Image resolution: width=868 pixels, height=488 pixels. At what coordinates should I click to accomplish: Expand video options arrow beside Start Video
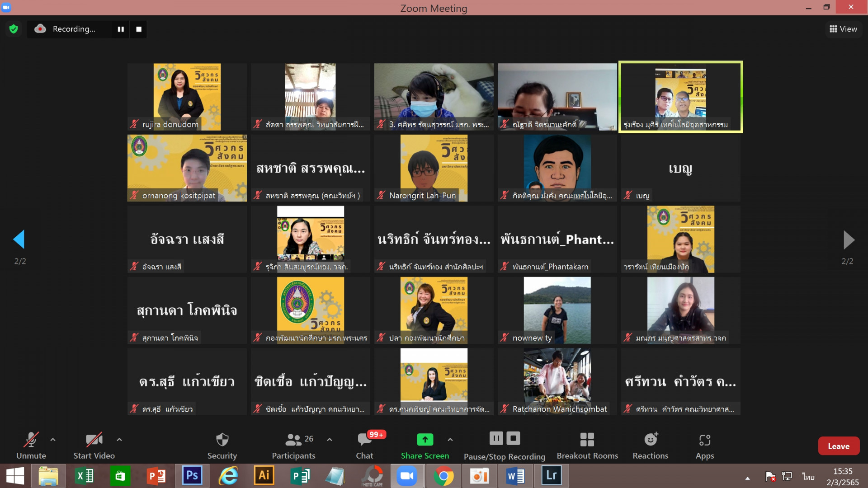[x=119, y=439]
